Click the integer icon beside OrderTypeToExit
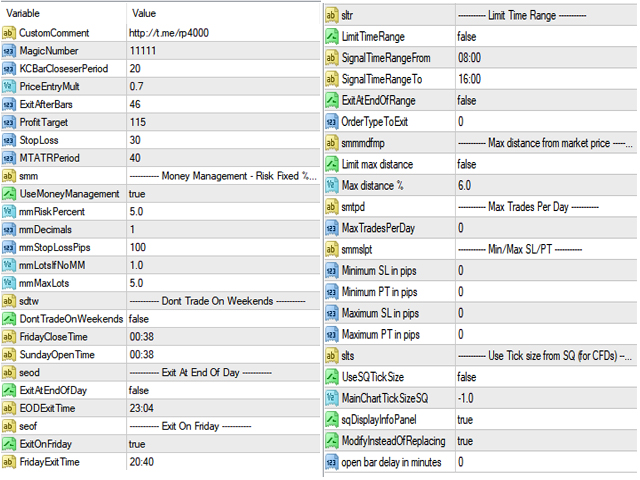 tap(332, 122)
